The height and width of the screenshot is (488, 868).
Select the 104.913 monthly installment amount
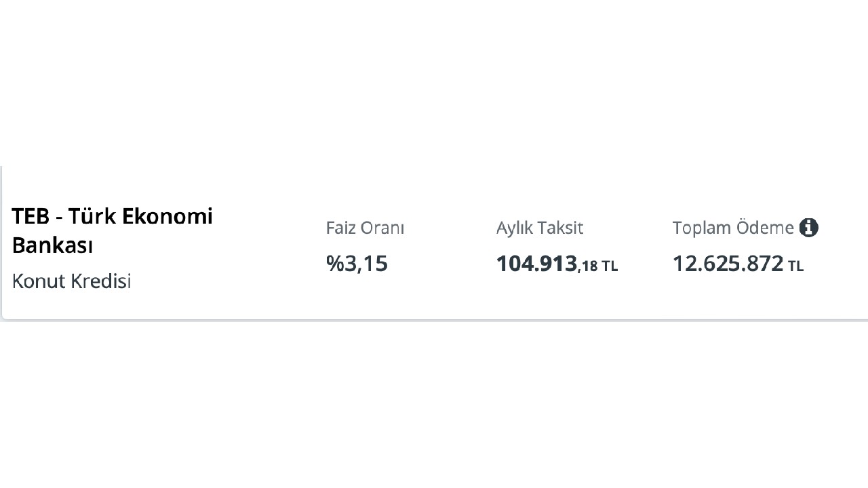pyautogui.click(x=536, y=263)
